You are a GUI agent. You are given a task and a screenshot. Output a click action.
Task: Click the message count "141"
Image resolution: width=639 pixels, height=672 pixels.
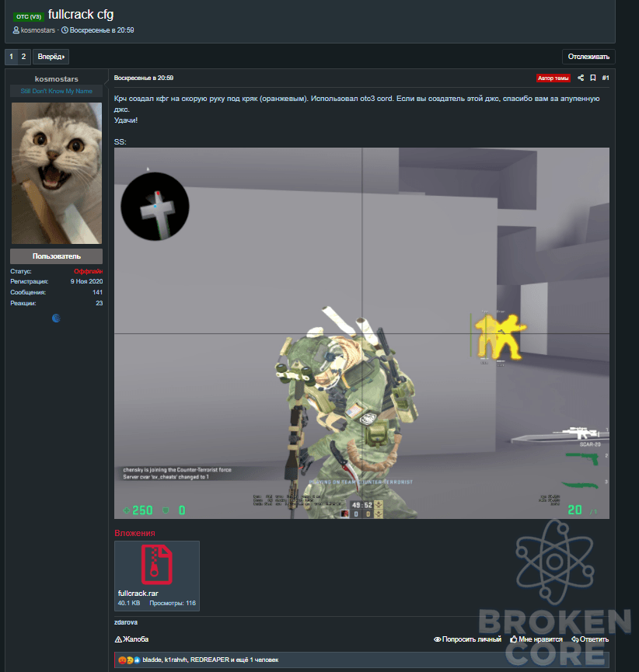97,292
